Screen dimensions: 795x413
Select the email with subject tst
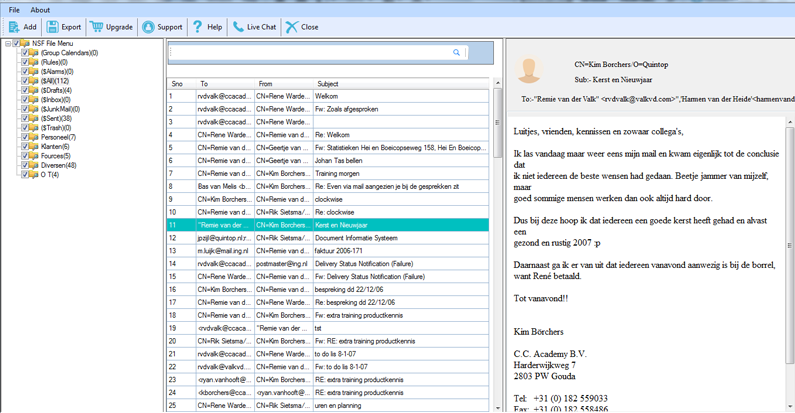(x=328, y=328)
